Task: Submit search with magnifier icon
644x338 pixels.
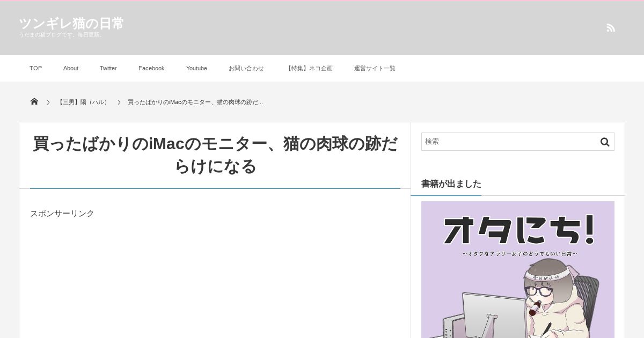Action: (605, 142)
